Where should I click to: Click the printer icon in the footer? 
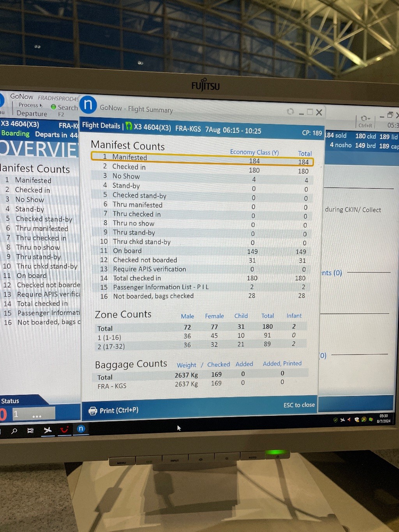point(93,411)
